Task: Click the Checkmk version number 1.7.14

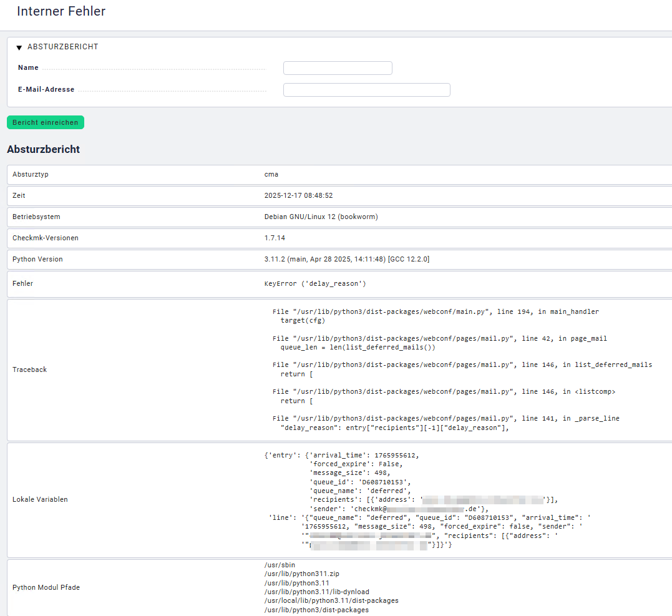Action: pos(275,238)
